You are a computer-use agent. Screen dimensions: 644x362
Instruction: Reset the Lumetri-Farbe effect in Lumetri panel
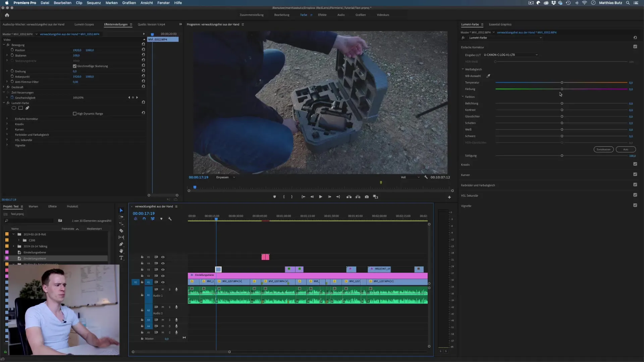(635, 38)
